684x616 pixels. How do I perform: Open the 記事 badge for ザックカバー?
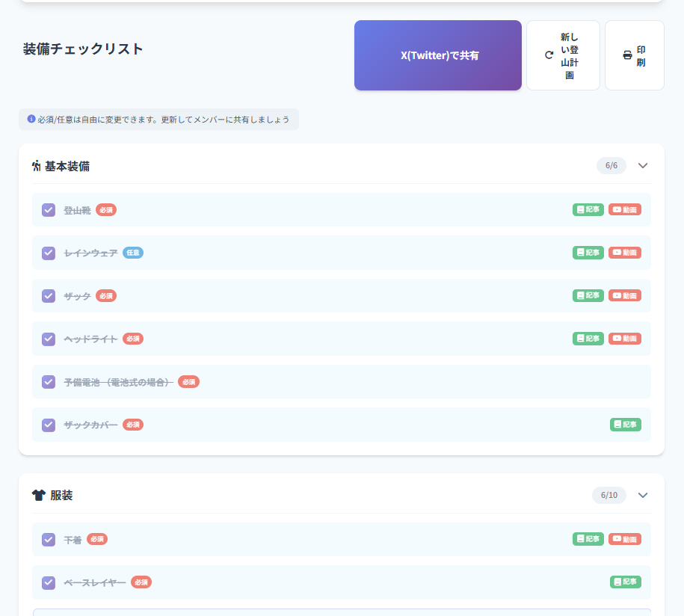point(625,425)
